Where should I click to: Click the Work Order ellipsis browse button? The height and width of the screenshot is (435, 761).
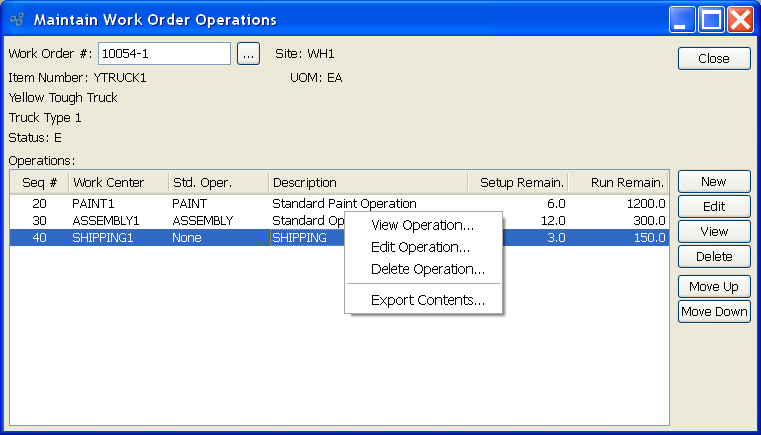tap(249, 54)
